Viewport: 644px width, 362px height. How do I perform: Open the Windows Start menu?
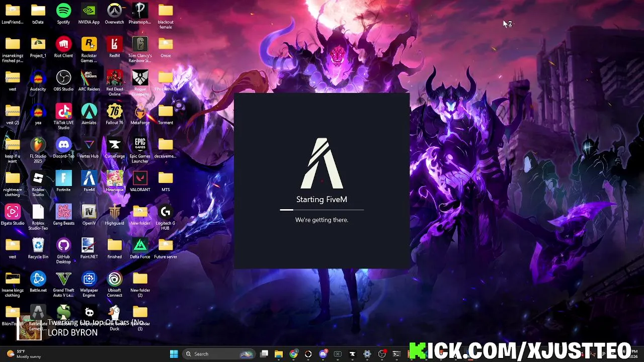coord(174,354)
